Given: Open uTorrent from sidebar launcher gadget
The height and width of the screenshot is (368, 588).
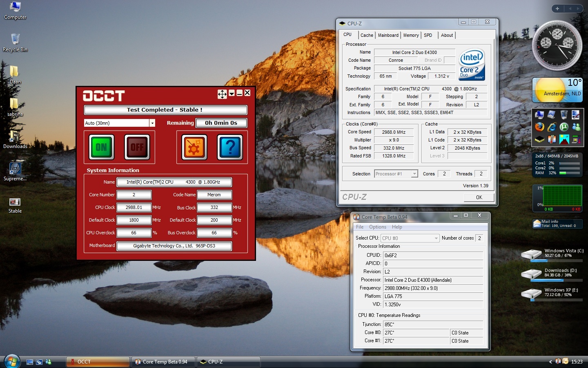Looking at the screenshot, I should [564, 127].
